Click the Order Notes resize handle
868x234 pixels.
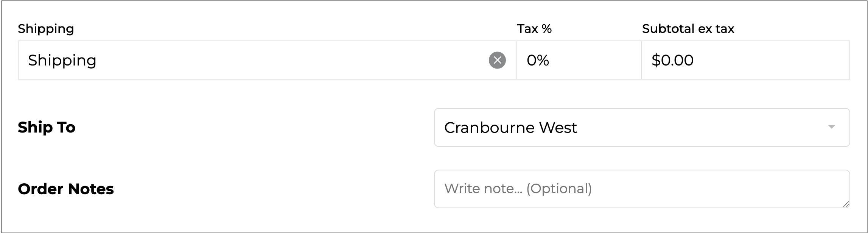[846, 204]
